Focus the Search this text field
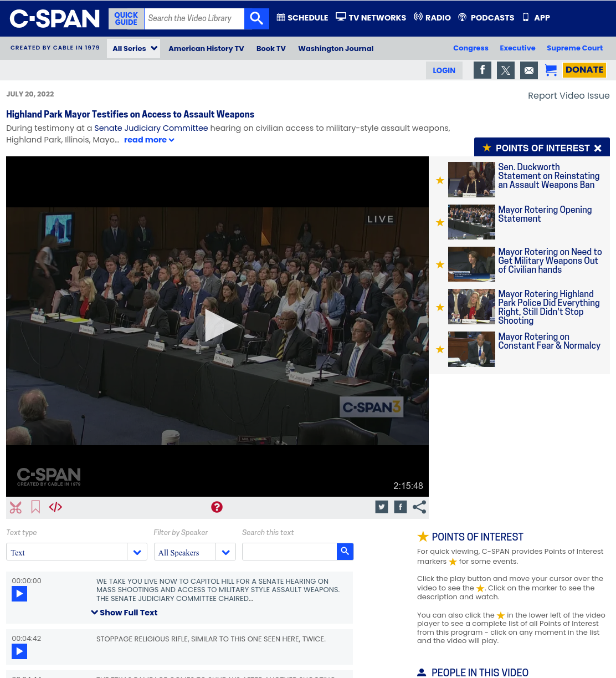Image resolution: width=616 pixels, height=678 pixels. pos(289,552)
